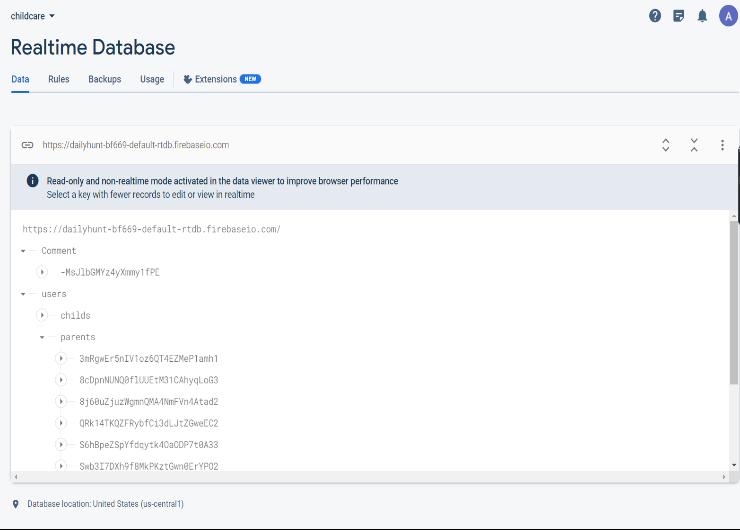Switch to the Rules tab

point(59,79)
